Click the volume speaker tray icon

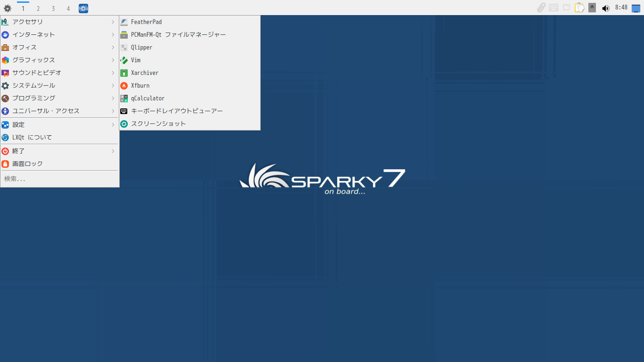(606, 8)
